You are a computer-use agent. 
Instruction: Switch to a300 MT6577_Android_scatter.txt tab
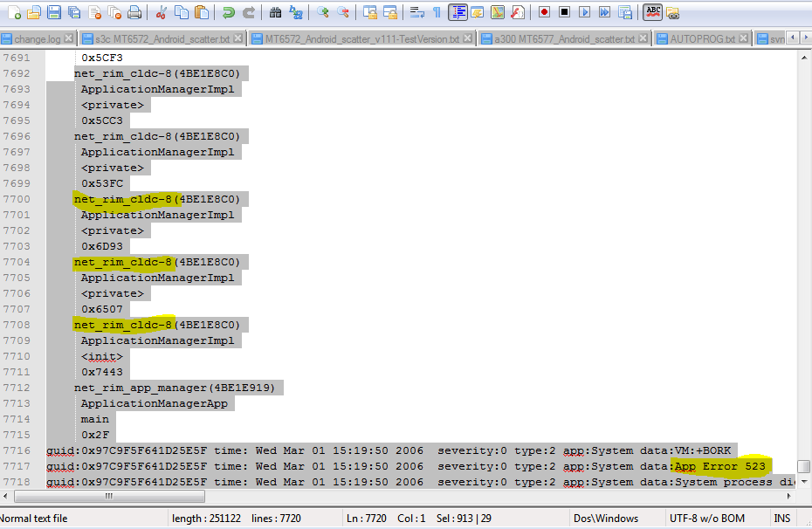coord(564,38)
